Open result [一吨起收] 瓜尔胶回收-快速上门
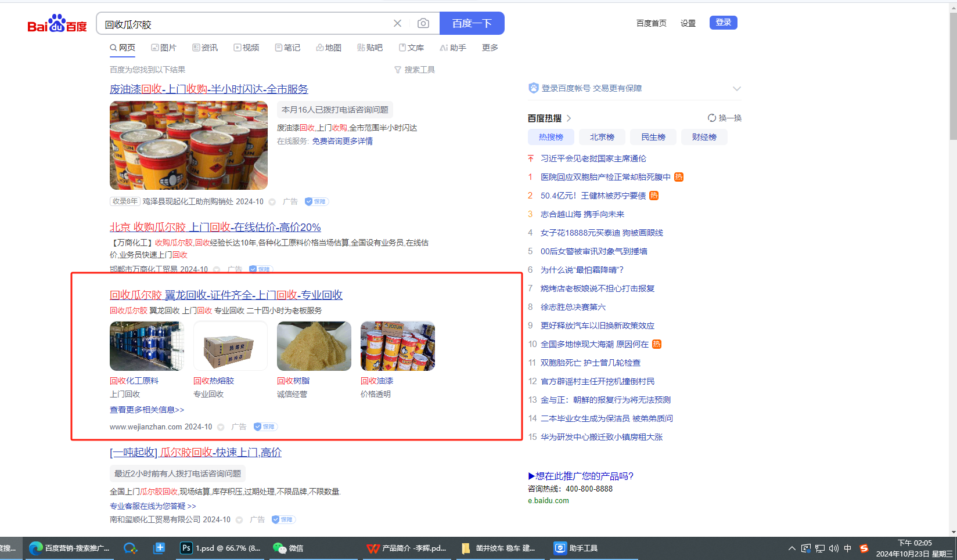This screenshot has height=560, width=957. (196, 452)
